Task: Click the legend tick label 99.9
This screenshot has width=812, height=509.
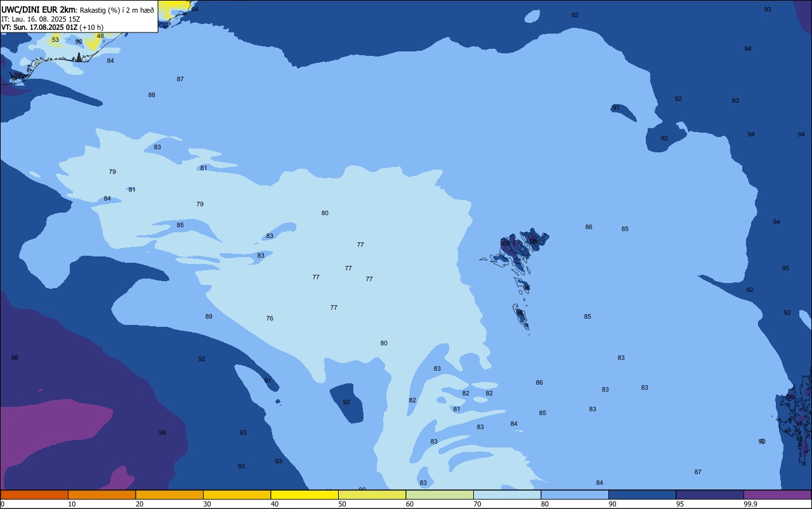Action: click(x=750, y=504)
